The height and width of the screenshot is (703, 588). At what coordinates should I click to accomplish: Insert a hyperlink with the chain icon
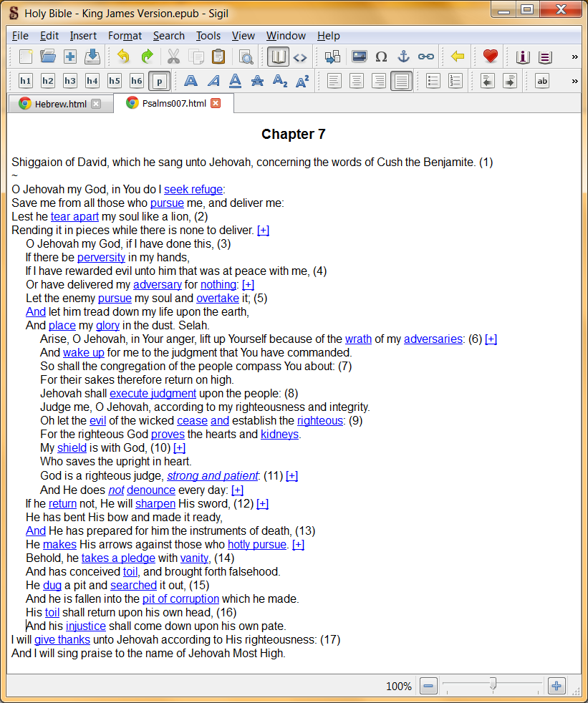(x=426, y=57)
